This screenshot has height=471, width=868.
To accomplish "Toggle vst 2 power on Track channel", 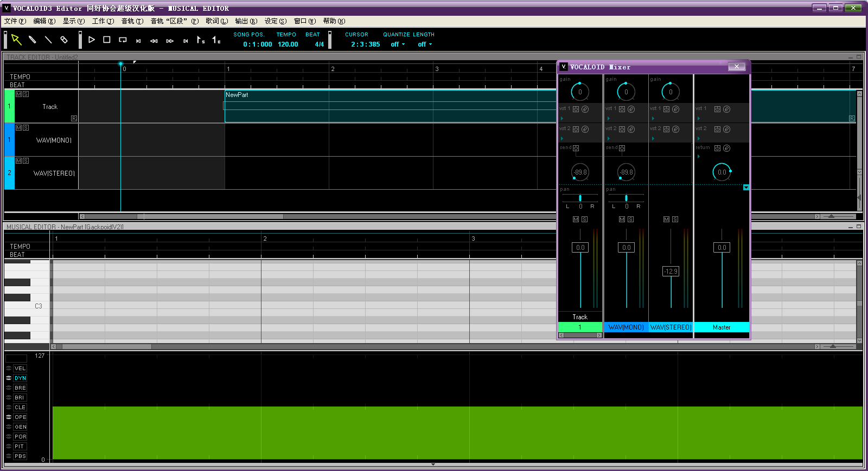I will pos(576,129).
